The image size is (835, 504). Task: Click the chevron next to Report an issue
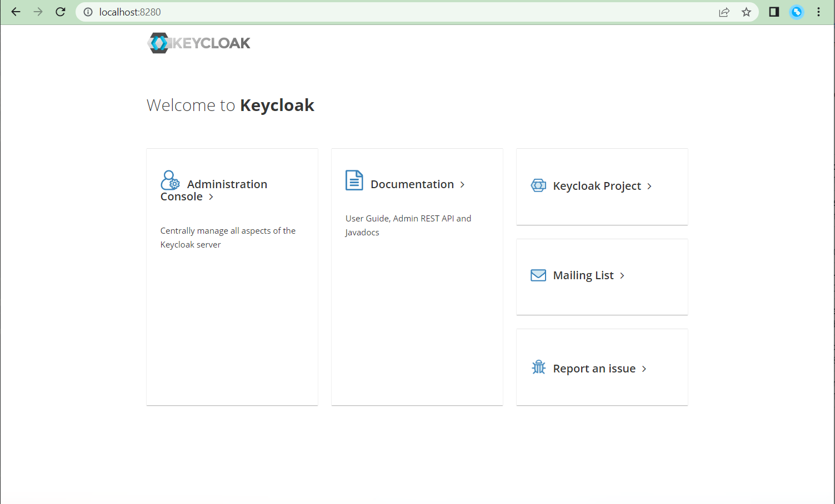(x=644, y=369)
